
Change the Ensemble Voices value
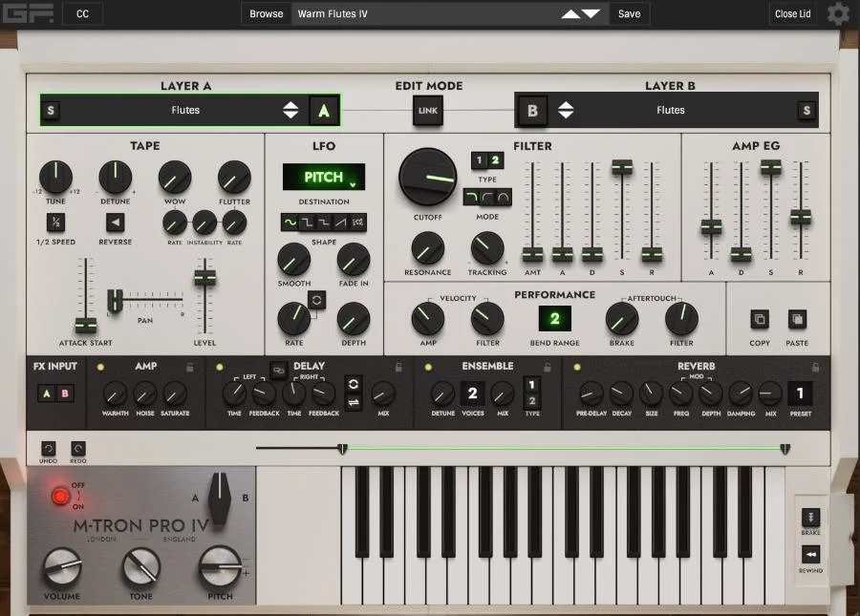click(472, 393)
